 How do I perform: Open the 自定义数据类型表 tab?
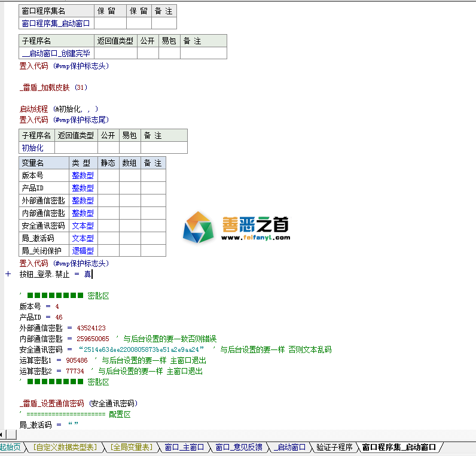point(65,447)
